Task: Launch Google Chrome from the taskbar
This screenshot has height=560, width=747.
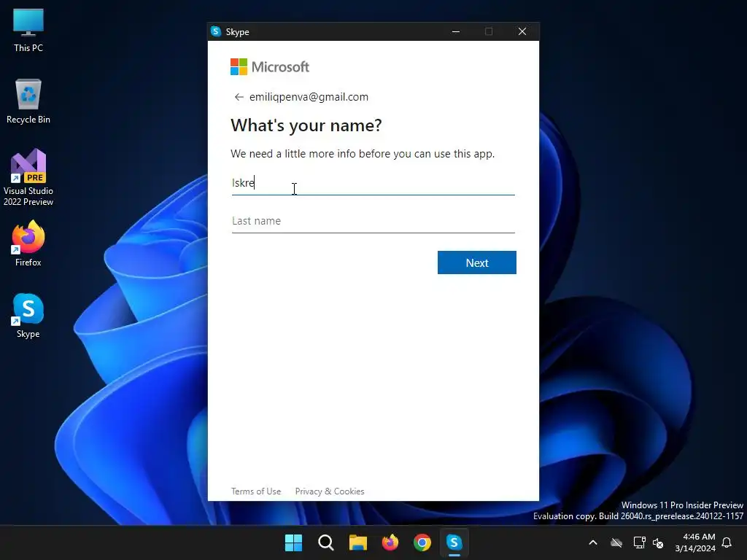Action: 422,542
